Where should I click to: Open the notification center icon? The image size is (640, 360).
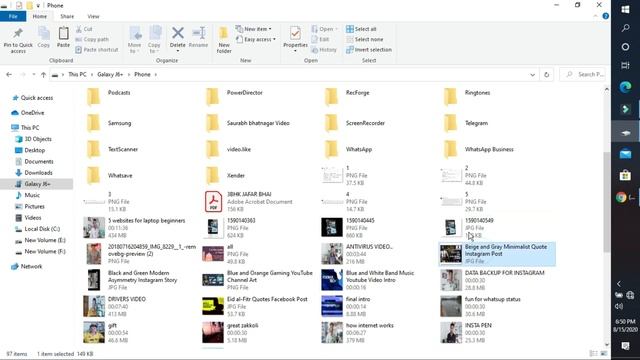tap(625, 346)
